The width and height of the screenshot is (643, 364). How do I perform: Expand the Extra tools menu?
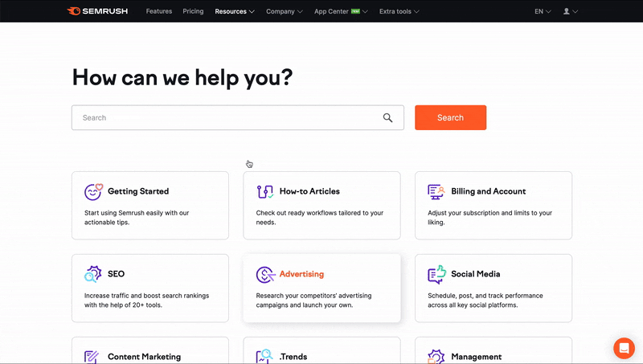pos(399,11)
